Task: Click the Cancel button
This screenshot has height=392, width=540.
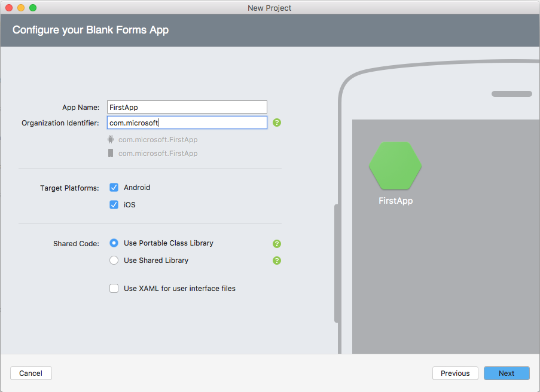Action: [31, 373]
